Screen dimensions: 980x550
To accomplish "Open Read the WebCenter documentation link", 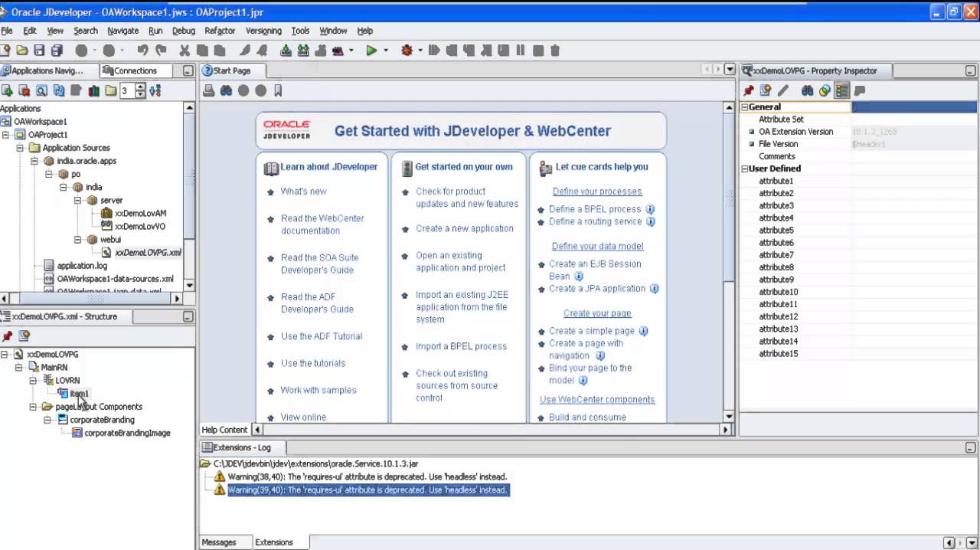I will click(322, 224).
